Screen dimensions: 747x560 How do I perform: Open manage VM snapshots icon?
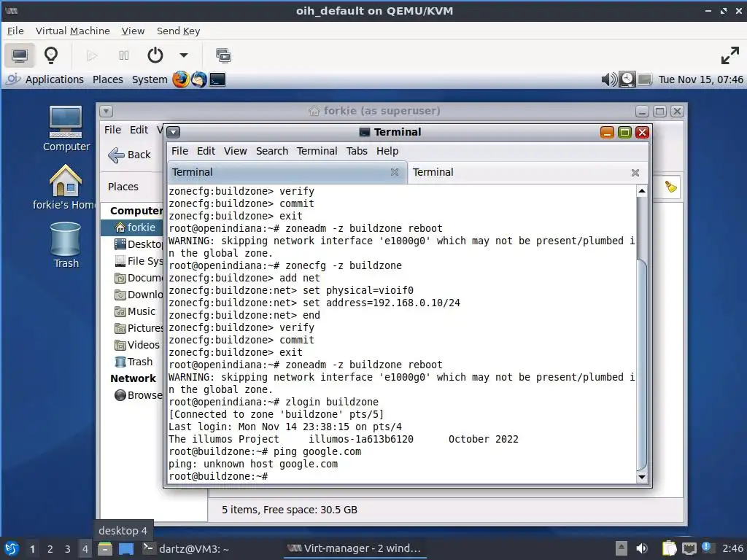(x=223, y=55)
